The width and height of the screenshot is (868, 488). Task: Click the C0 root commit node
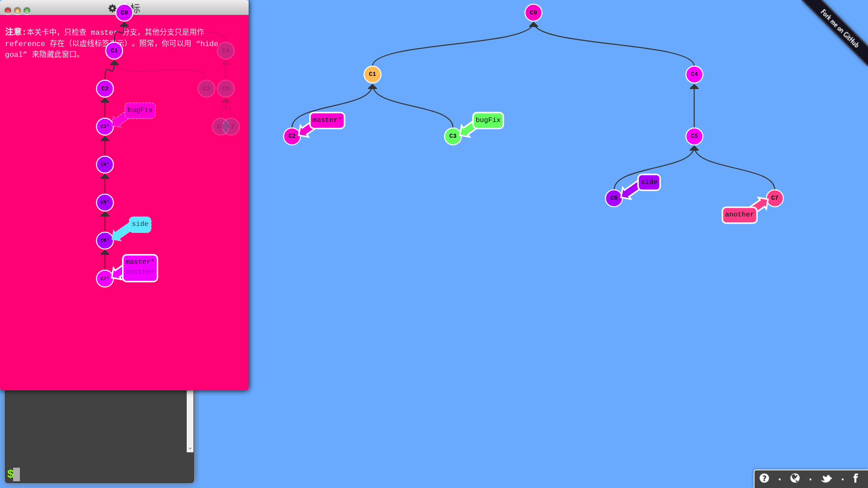(x=533, y=13)
